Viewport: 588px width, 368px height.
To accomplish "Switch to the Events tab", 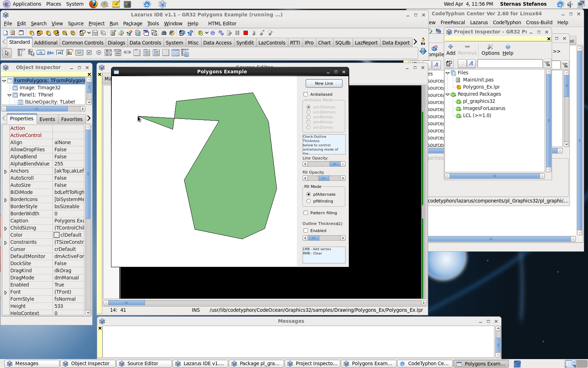I will click(x=47, y=119).
